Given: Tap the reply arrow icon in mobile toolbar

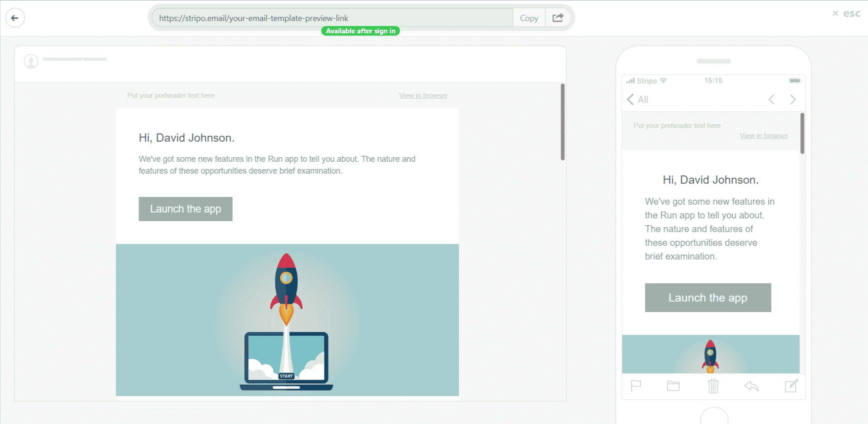Looking at the screenshot, I should 751,387.
